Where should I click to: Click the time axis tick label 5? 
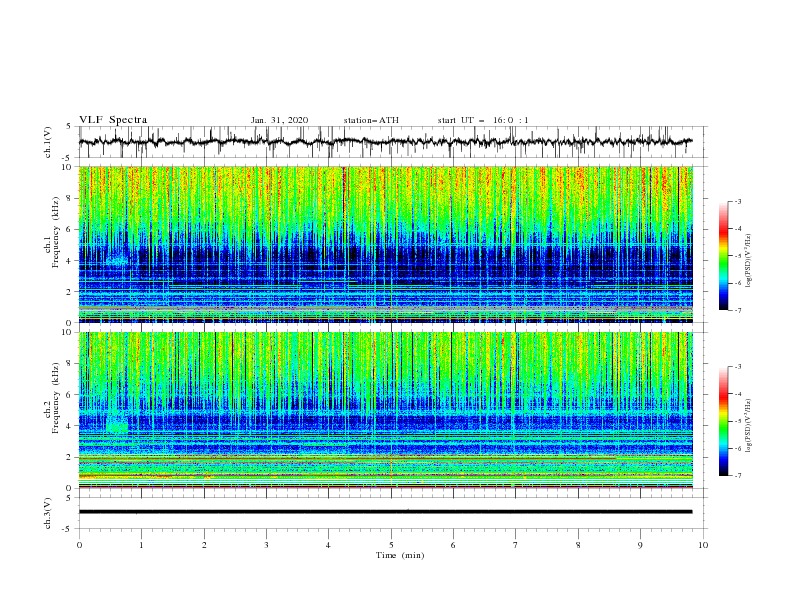391,545
